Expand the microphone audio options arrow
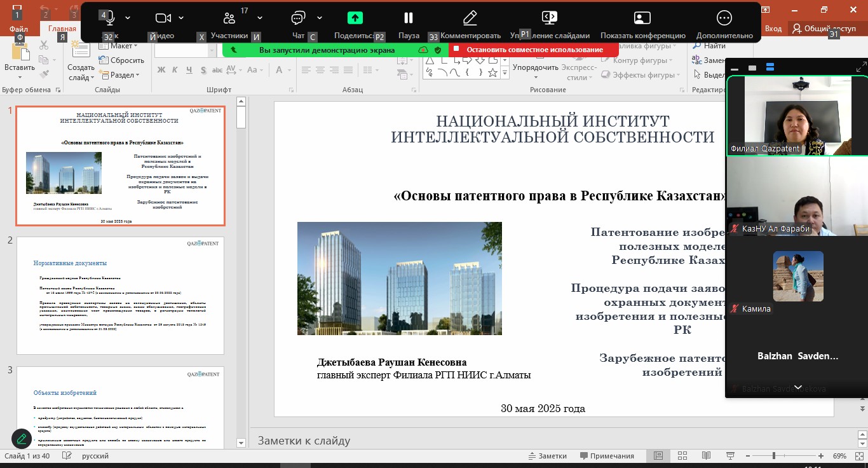 pyautogui.click(x=128, y=18)
